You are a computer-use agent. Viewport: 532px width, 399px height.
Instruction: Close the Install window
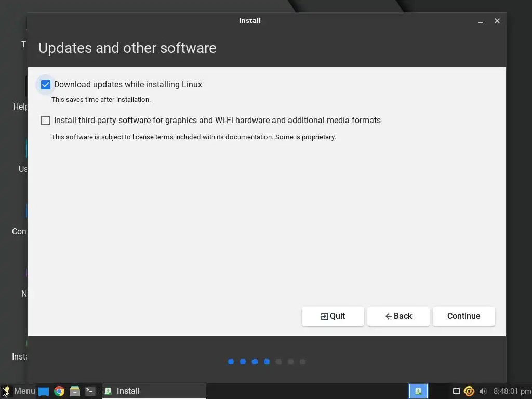[x=497, y=21]
